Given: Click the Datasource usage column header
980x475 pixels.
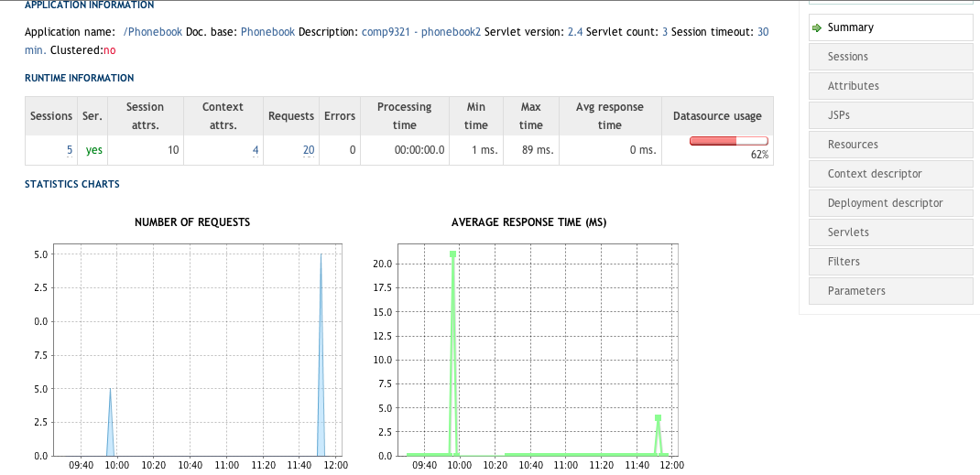Looking at the screenshot, I should (716, 116).
